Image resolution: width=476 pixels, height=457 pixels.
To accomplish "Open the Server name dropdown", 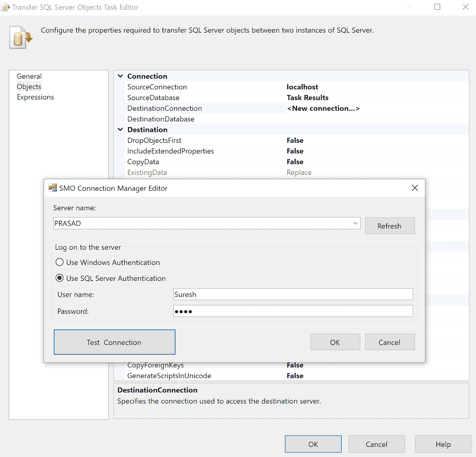I will [356, 223].
